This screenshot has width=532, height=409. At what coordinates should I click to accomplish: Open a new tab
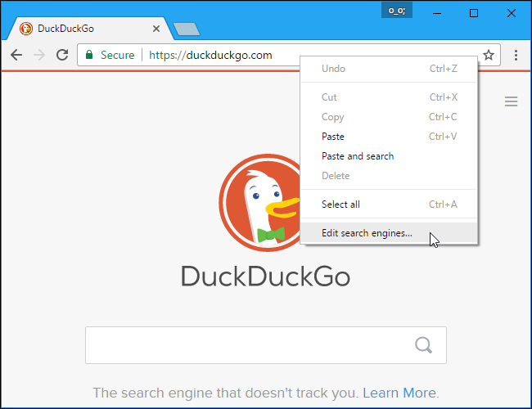click(187, 29)
